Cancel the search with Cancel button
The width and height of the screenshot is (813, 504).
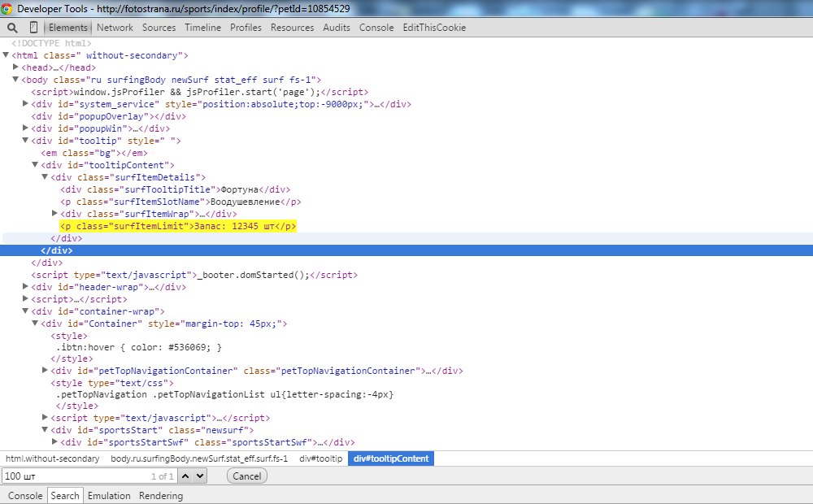tap(247, 476)
